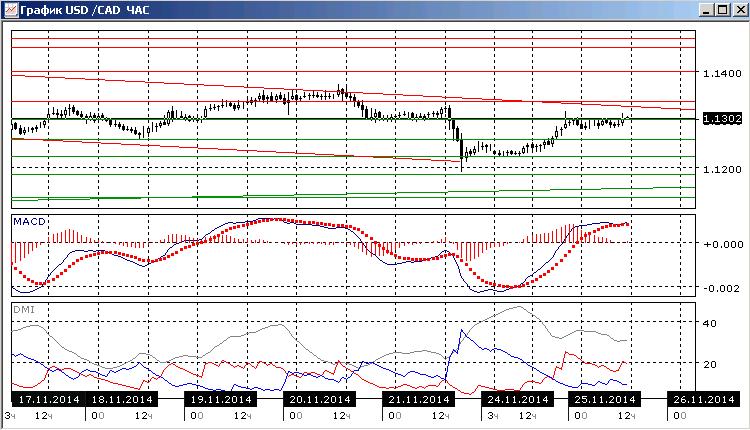Viewport: 750px width, 430px height.
Task: Click the +0.000 MACD axis label
Action: [x=723, y=244]
